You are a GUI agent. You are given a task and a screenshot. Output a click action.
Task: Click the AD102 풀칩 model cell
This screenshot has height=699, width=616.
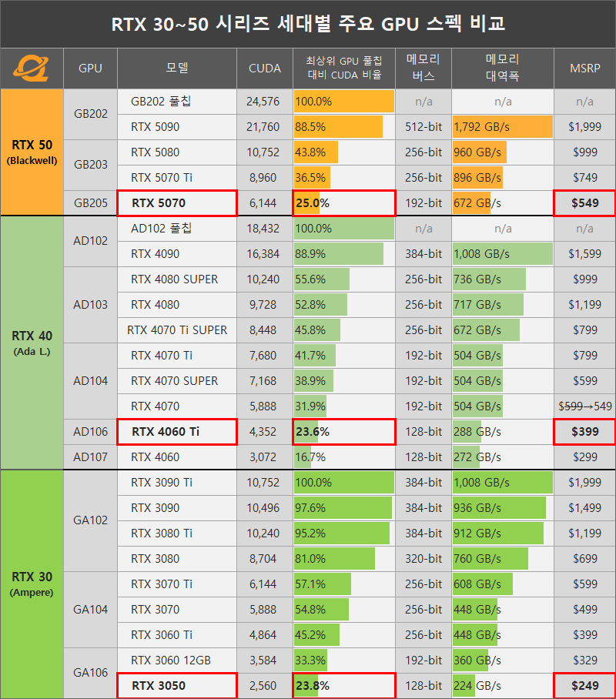177,229
